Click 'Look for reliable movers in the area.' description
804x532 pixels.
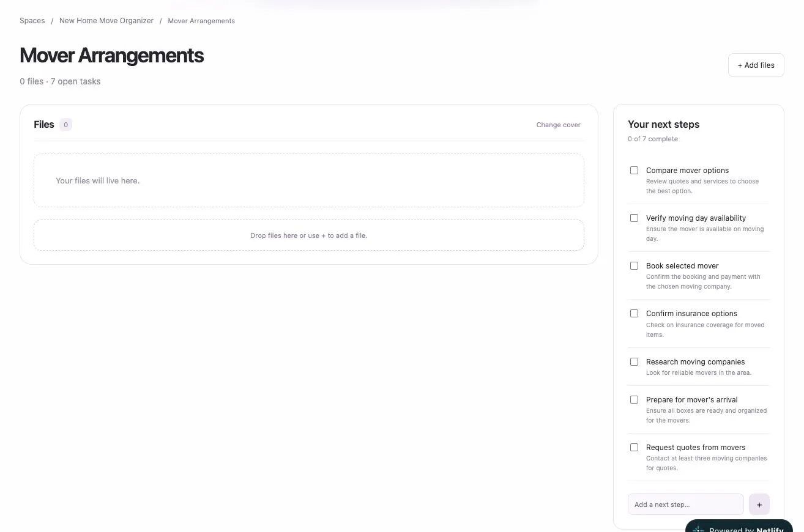699,373
